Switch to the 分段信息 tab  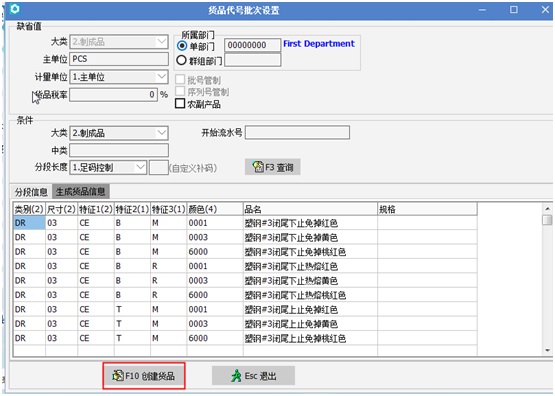31,192
